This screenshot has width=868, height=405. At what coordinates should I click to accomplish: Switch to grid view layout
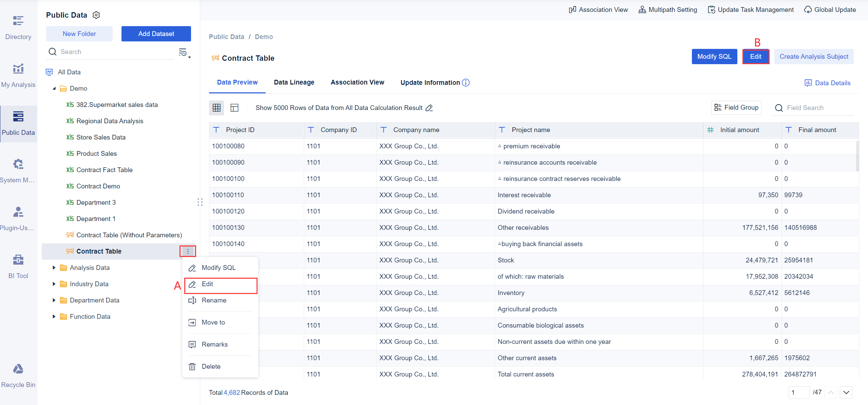pos(216,108)
